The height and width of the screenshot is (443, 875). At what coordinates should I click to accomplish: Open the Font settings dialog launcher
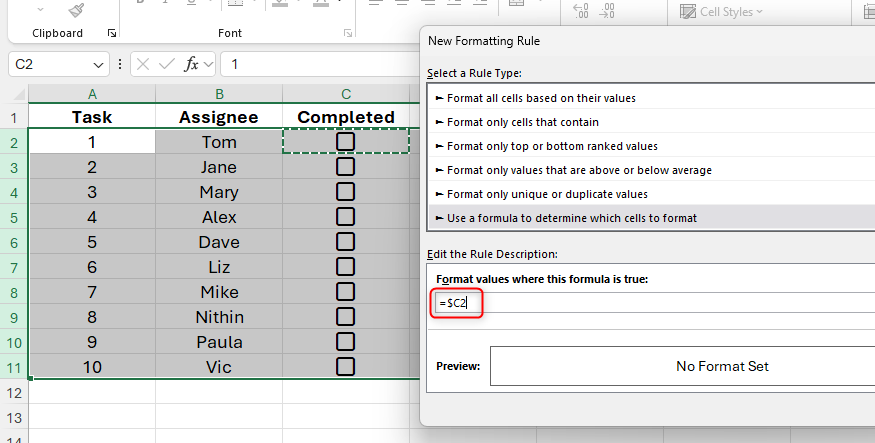[x=347, y=33]
